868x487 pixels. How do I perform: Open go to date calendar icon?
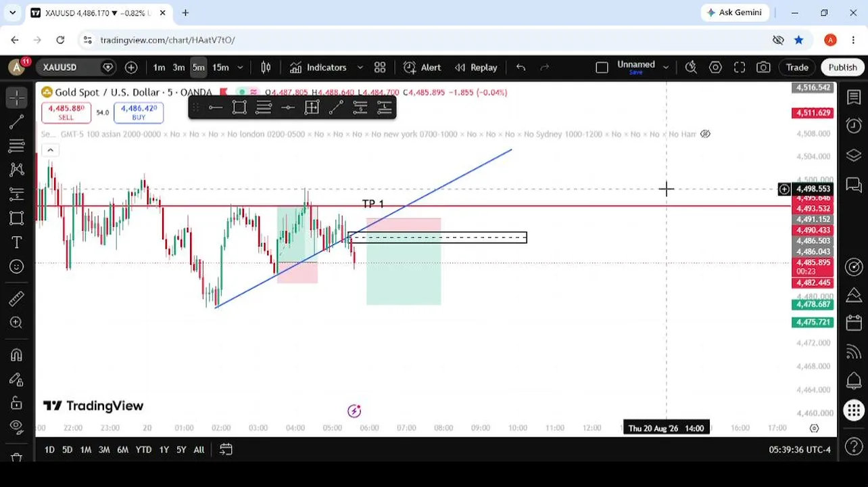[x=226, y=450]
